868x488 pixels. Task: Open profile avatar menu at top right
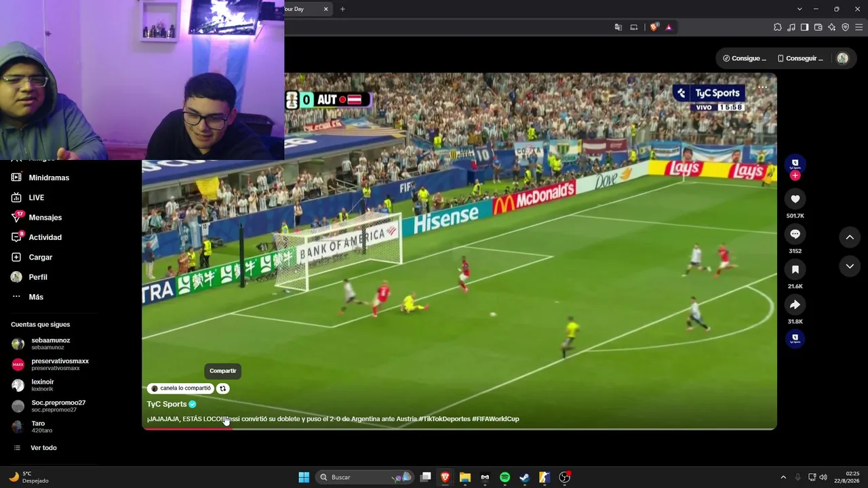click(x=843, y=58)
